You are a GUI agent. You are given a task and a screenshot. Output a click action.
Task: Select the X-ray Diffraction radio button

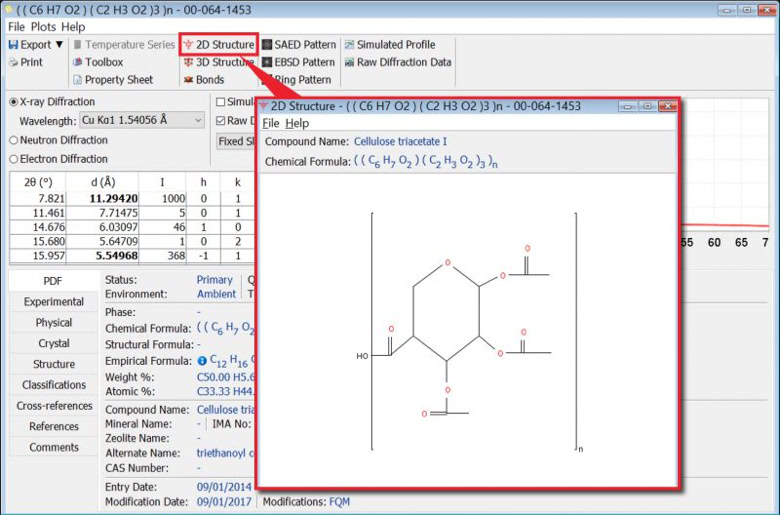[x=14, y=102]
